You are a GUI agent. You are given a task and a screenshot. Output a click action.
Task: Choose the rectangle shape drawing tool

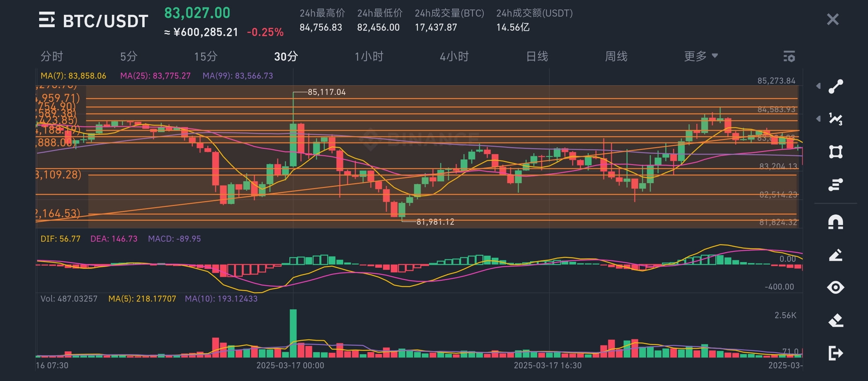836,152
